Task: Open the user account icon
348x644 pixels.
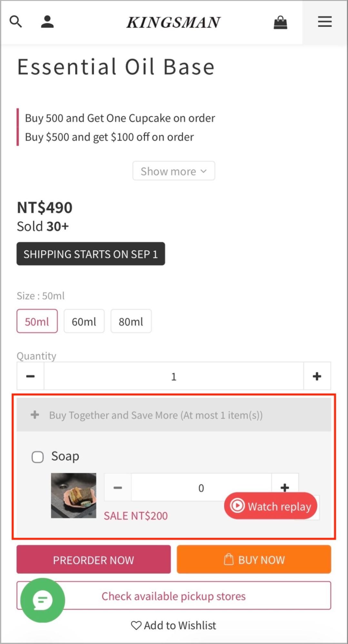Action: point(47,22)
